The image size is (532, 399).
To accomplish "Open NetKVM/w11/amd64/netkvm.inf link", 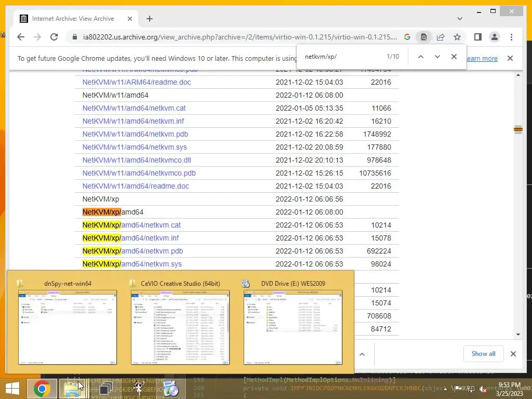I will click(133, 121).
